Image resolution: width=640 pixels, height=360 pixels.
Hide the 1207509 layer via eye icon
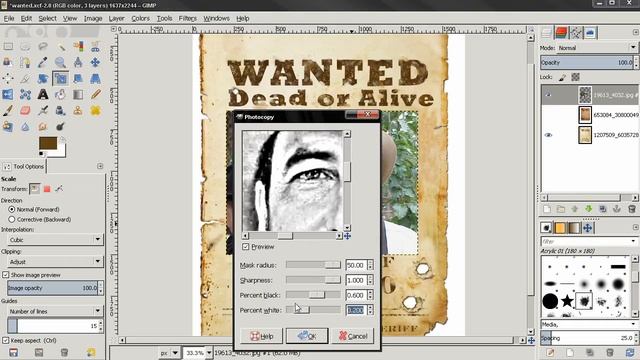548,135
